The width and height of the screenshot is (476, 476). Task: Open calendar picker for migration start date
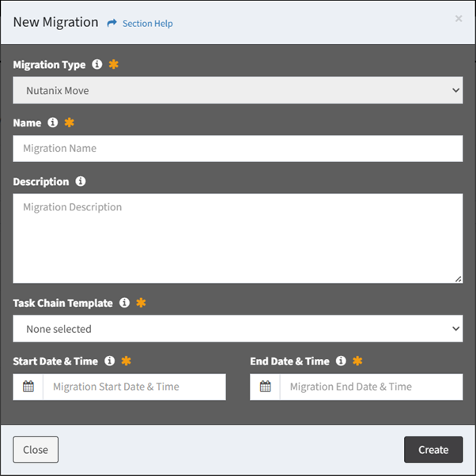click(x=28, y=387)
